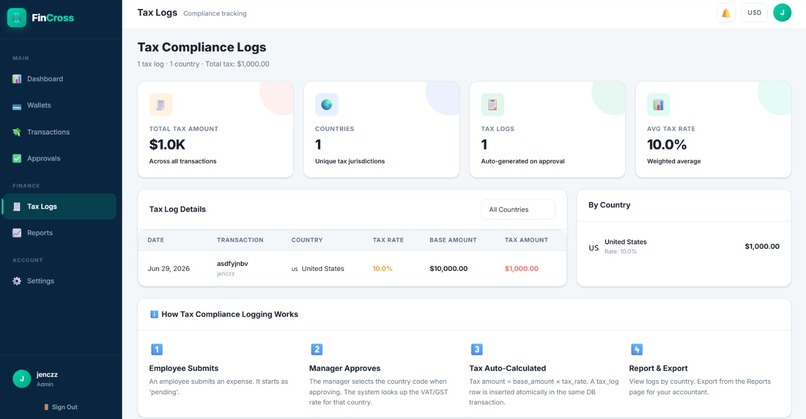Click the TRANSACTION column header
Viewport: 806px width, 419px height.
click(240, 240)
